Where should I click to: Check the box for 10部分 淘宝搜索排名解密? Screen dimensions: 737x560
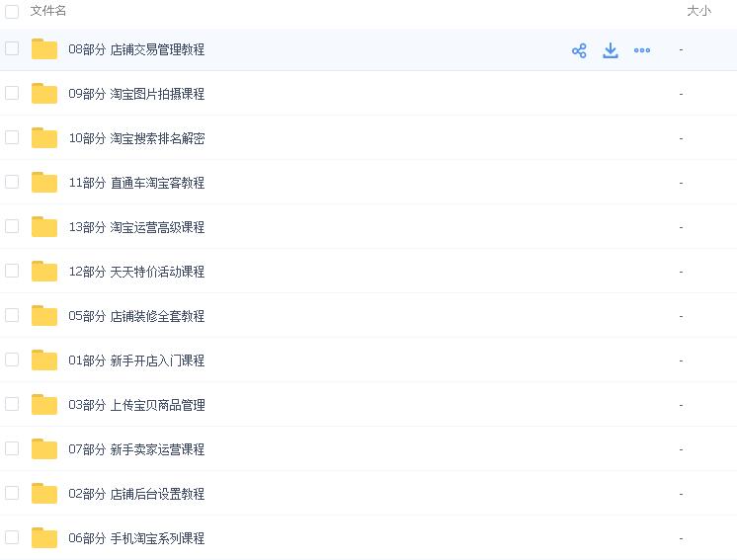click(x=12, y=137)
